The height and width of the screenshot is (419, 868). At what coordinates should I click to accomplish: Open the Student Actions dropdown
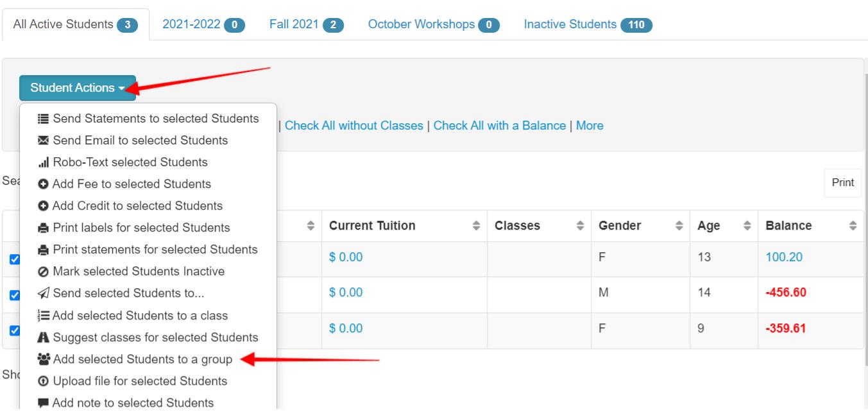coord(78,88)
